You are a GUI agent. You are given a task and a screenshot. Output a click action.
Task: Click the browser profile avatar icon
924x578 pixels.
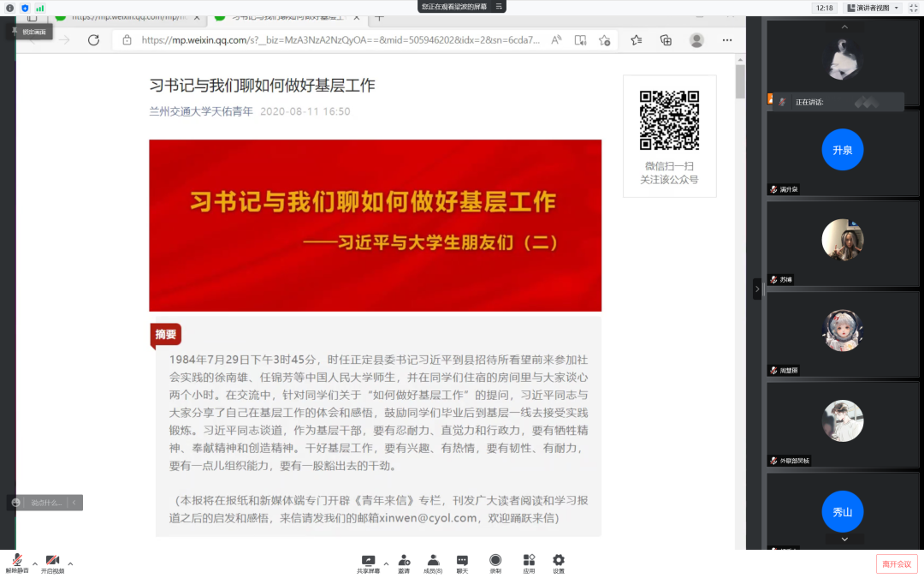pyautogui.click(x=696, y=40)
